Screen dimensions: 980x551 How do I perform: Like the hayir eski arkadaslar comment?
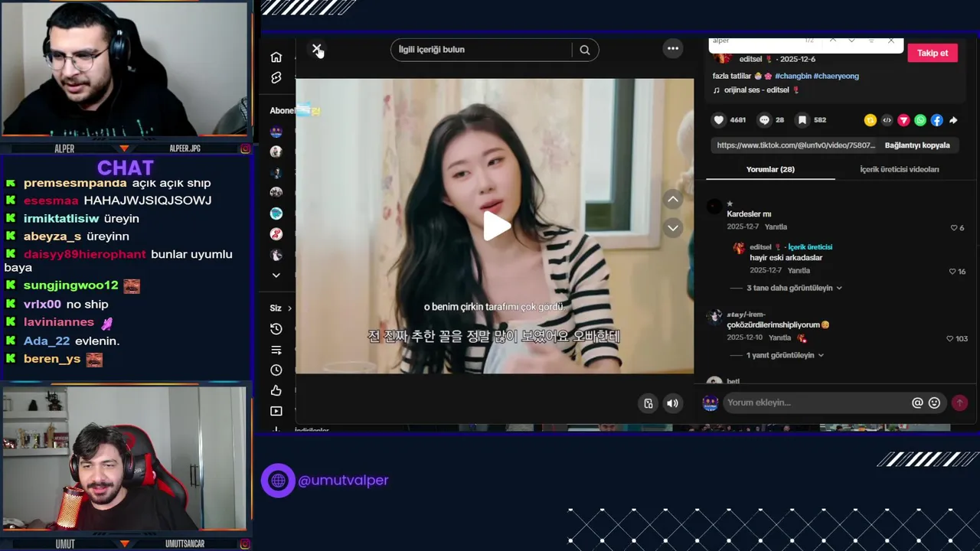click(x=952, y=272)
